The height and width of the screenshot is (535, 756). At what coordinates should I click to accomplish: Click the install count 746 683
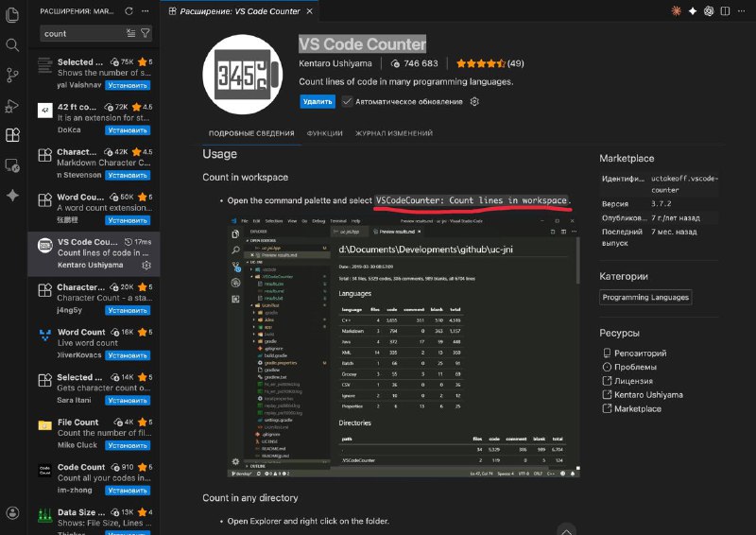(x=414, y=63)
